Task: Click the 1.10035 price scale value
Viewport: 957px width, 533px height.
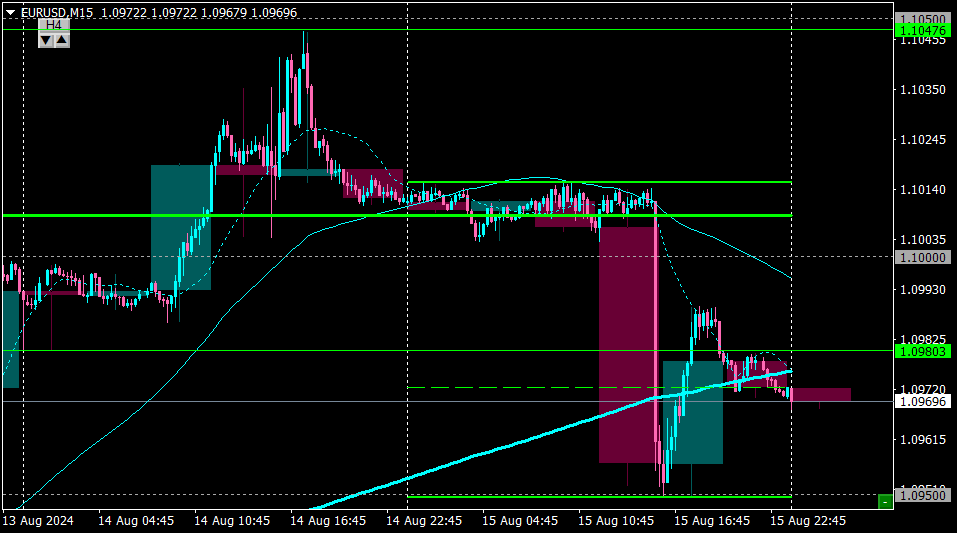Action: pos(923,240)
